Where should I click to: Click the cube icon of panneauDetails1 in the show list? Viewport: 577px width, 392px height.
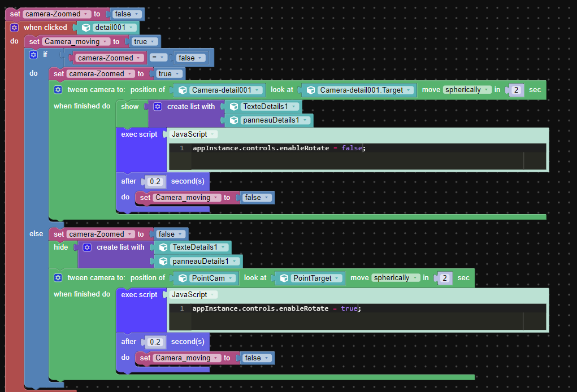[x=233, y=120]
